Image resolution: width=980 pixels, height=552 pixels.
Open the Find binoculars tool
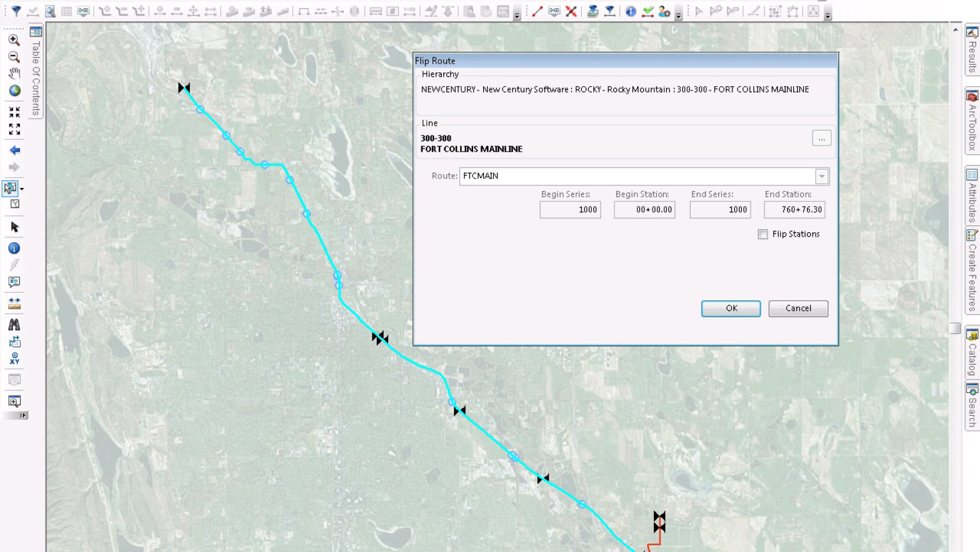(14, 325)
